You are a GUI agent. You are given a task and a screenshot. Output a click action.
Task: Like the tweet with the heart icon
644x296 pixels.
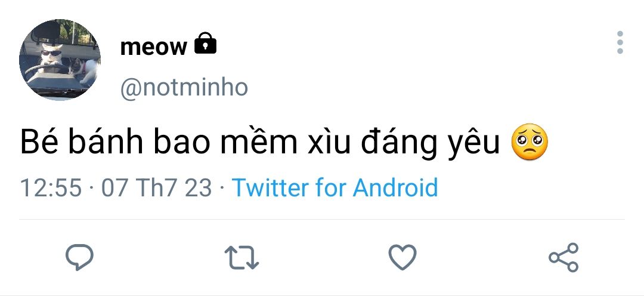pyautogui.click(x=402, y=257)
